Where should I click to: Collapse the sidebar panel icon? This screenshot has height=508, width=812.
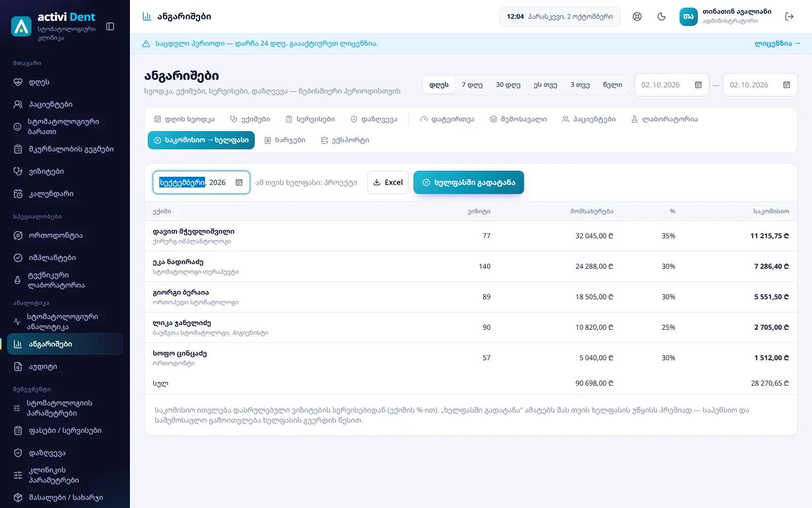pyautogui.click(x=110, y=26)
